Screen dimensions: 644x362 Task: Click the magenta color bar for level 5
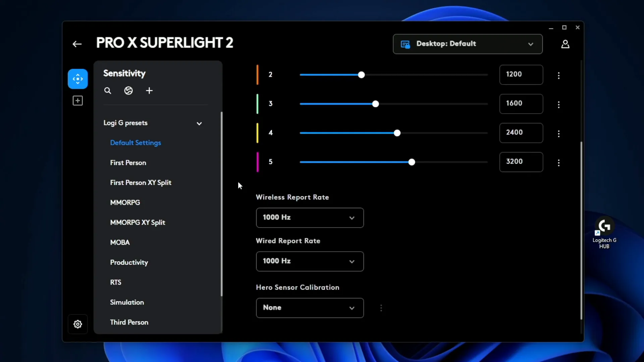(258, 162)
